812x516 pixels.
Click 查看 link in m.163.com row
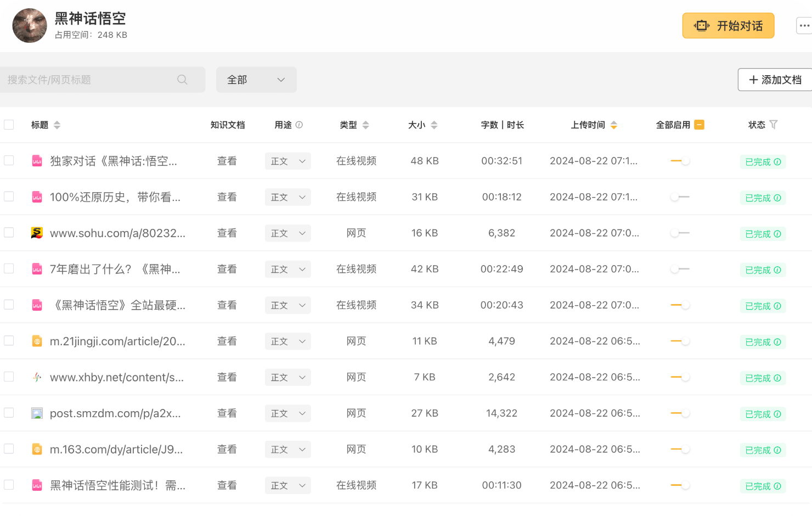tap(227, 449)
